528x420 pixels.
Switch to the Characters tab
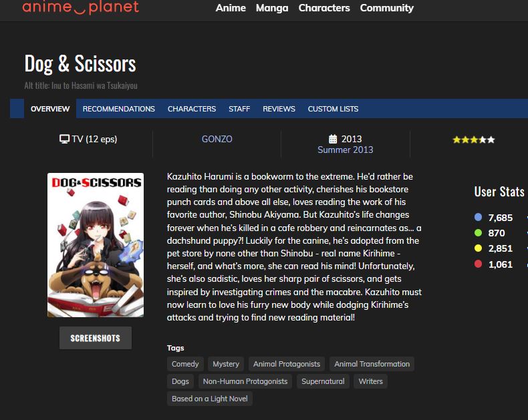pos(192,109)
